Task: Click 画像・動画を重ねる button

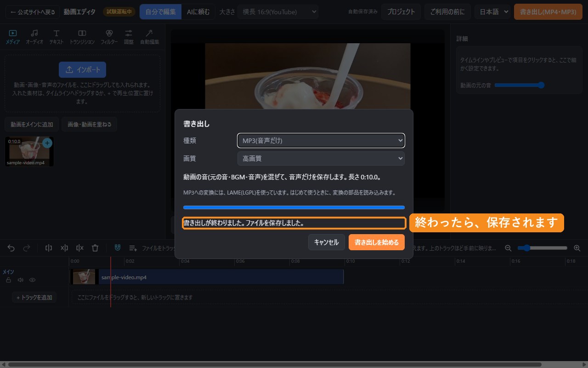Action: (90, 124)
